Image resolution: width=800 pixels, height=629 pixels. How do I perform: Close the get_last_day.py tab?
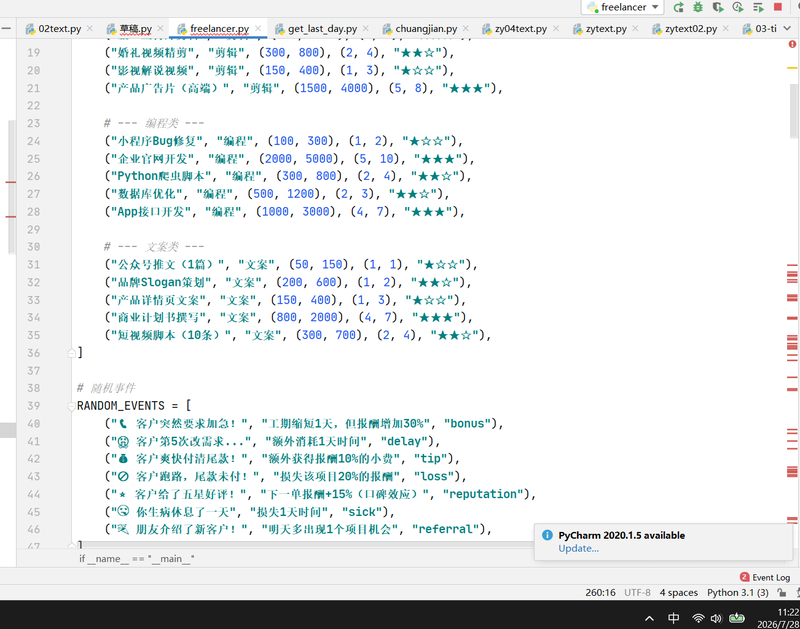[365, 29]
